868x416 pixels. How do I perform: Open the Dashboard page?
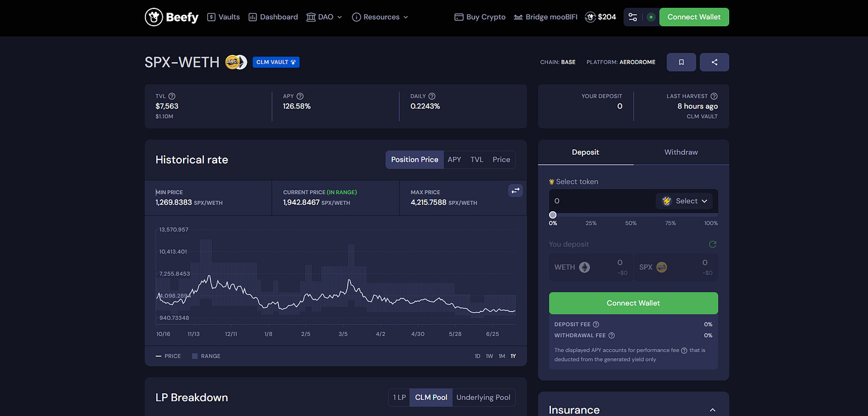(x=273, y=17)
